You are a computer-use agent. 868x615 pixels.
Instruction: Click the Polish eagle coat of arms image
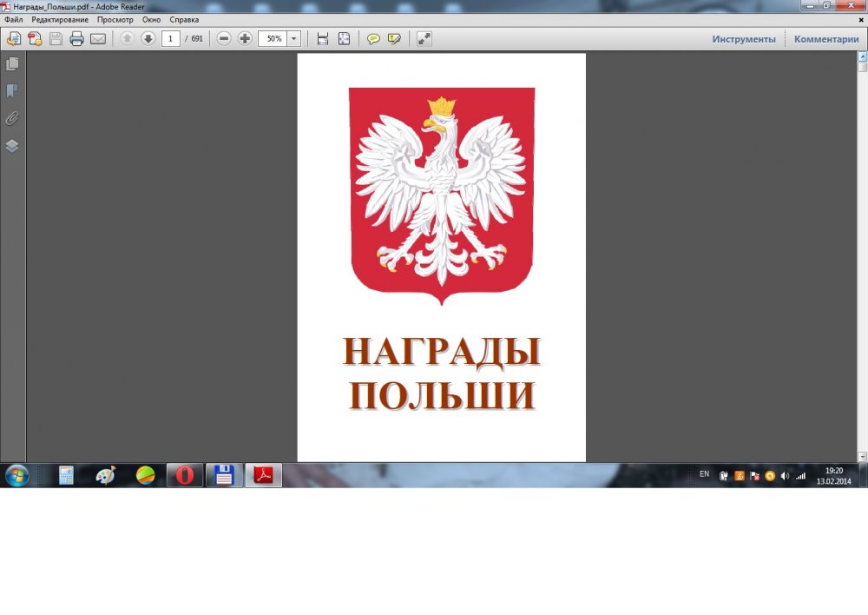(x=441, y=195)
